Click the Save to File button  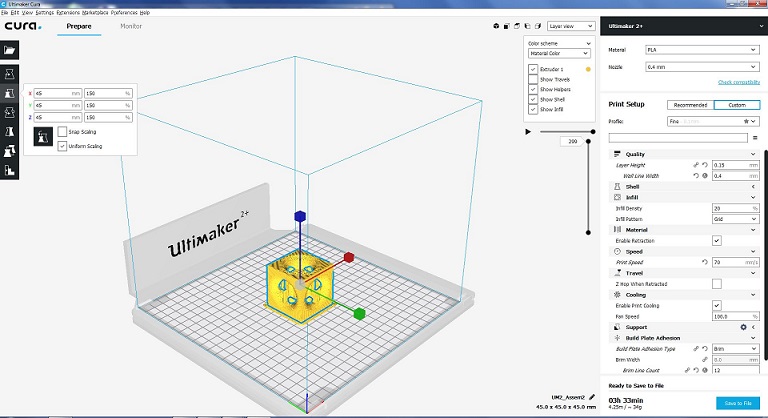tap(738, 403)
